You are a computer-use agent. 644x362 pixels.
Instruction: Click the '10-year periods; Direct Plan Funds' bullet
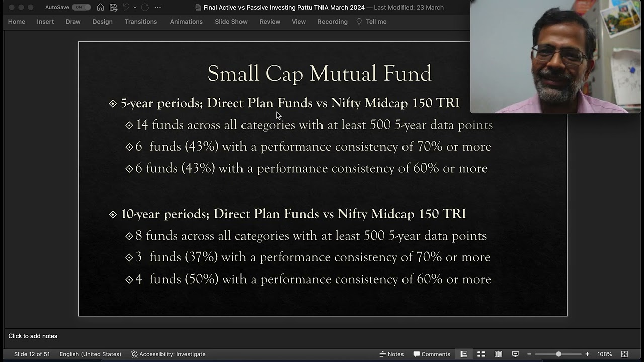[293, 214]
